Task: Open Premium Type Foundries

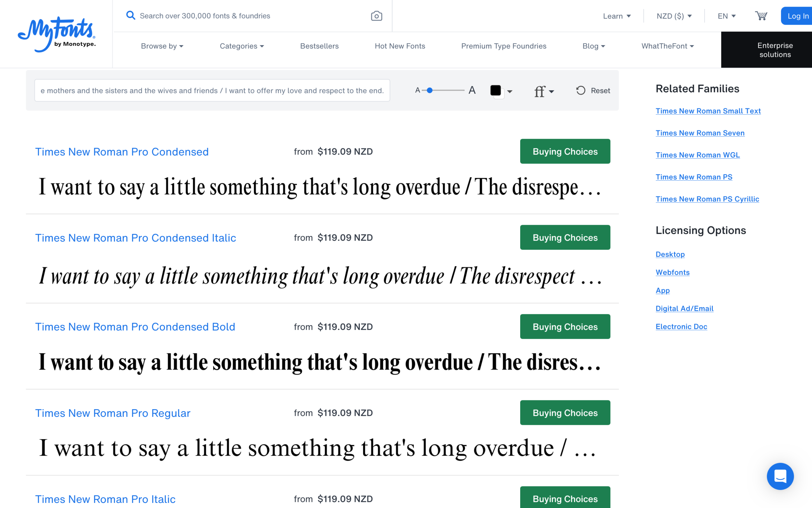Action: coord(504,46)
